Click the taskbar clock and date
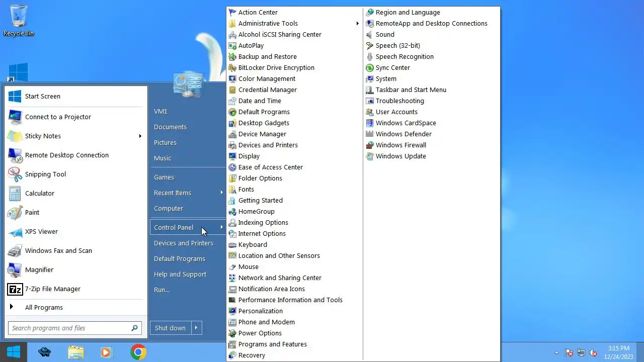 pyautogui.click(x=618, y=352)
